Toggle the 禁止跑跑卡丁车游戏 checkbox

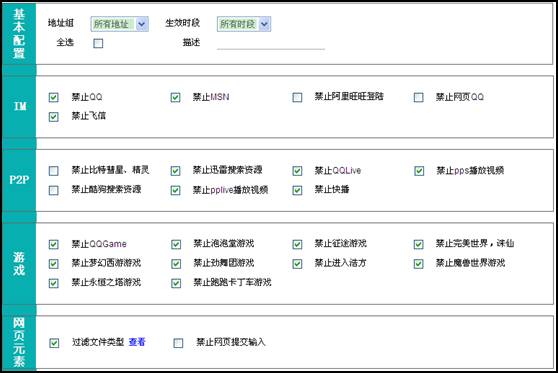point(176,283)
